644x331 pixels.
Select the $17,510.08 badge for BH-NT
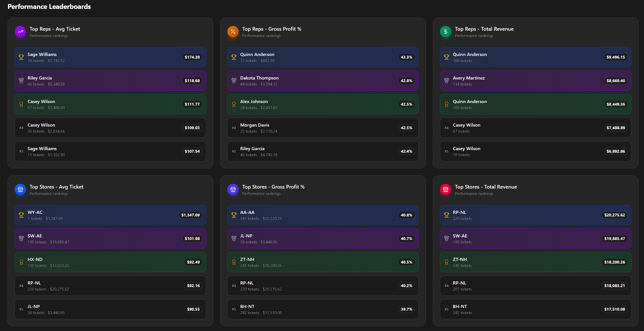615,309
